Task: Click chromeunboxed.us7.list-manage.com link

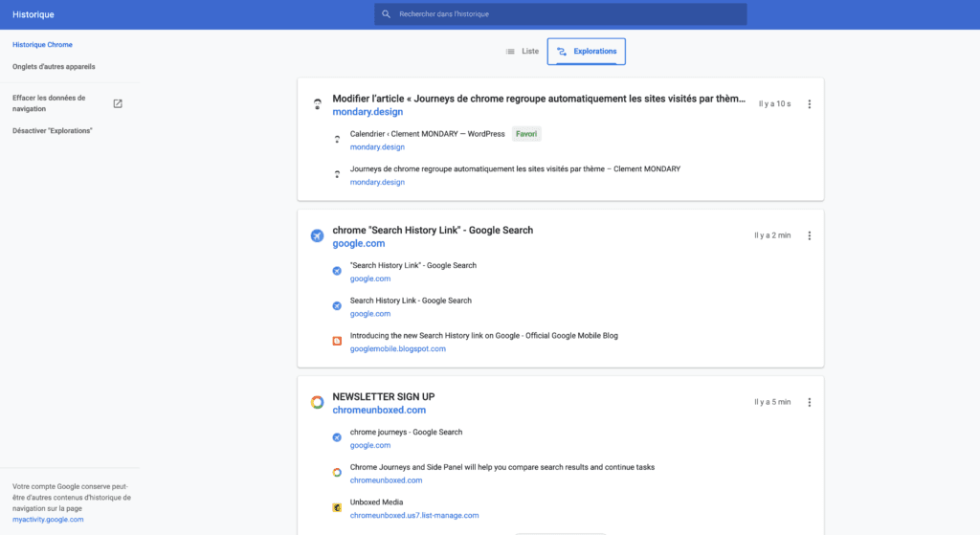Action: [x=414, y=516]
